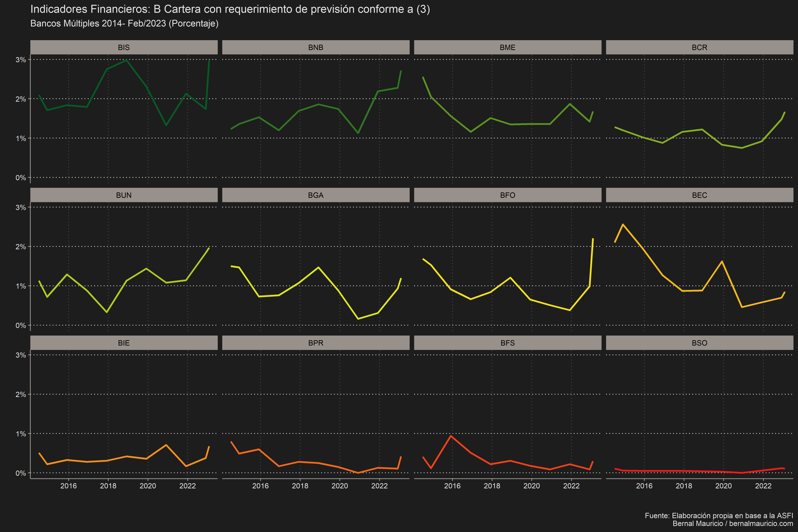Click the 2018 year label under the BFS panel

(492, 486)
